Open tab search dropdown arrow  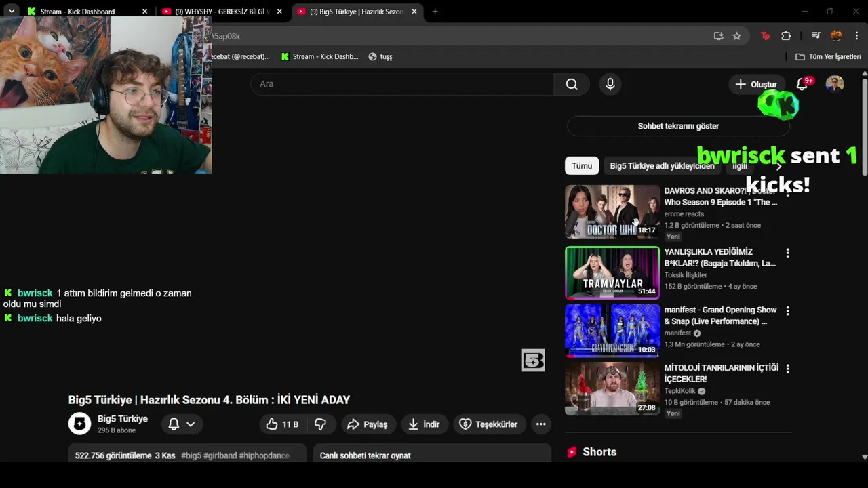point(12,12)
